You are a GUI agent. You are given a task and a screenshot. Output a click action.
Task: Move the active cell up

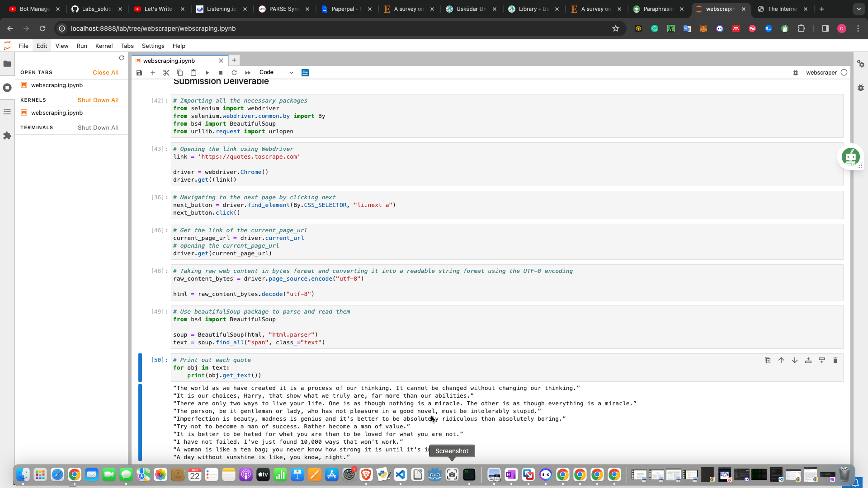pyautogui.click(x=781, y=360)
